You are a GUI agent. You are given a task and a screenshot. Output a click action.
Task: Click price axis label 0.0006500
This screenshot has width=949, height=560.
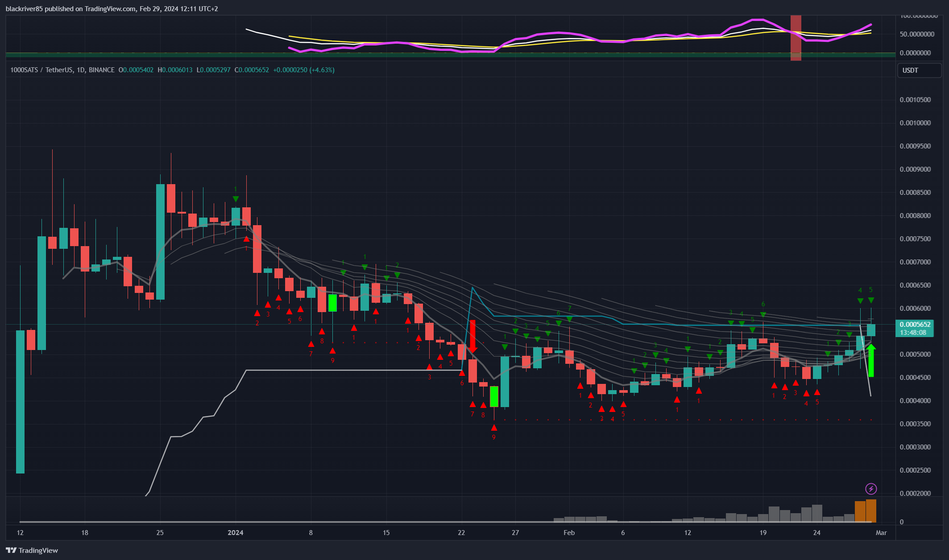[x=916, y=285]
